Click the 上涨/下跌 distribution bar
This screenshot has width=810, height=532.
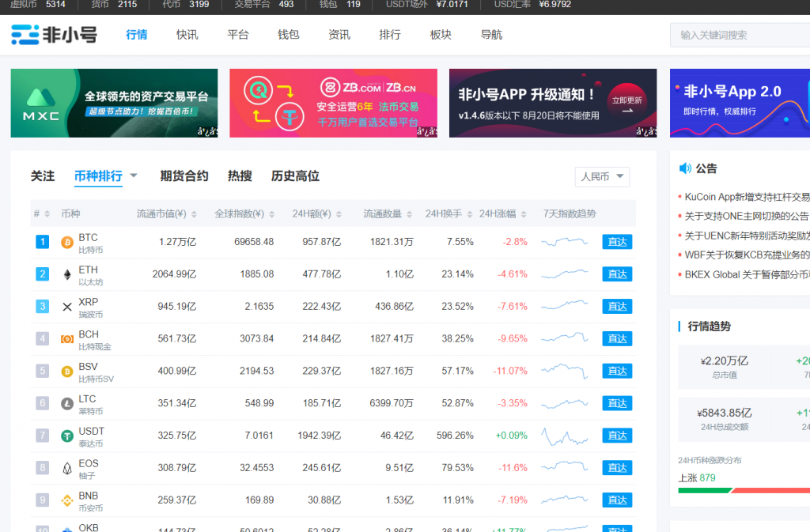click(x=744, y=490)
